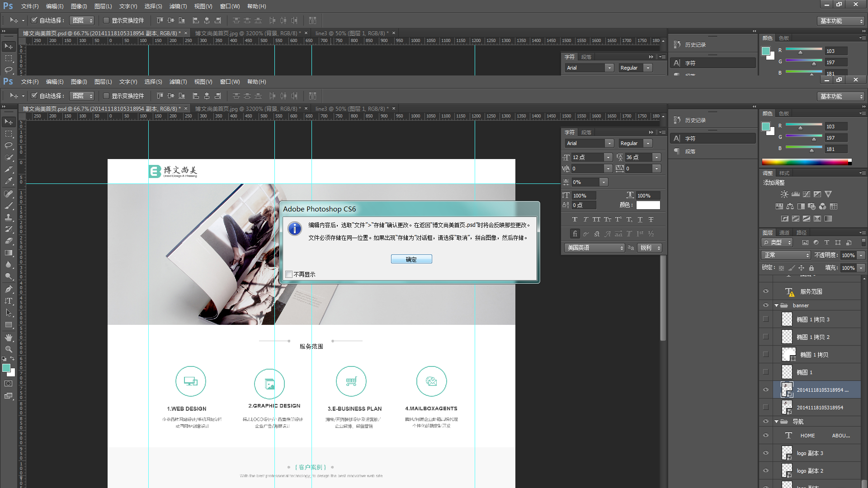
Task: Open the 滤镜(T) menu
Action: (178, 82)
